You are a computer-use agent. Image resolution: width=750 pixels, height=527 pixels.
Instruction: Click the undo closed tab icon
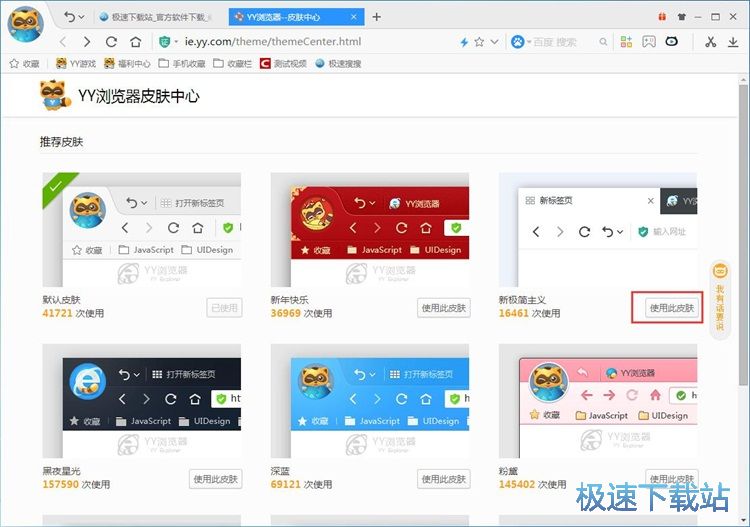70,17
